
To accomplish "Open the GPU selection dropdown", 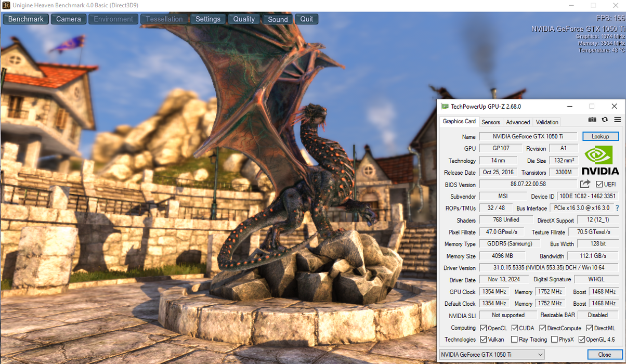I will (x=492, y=355).
